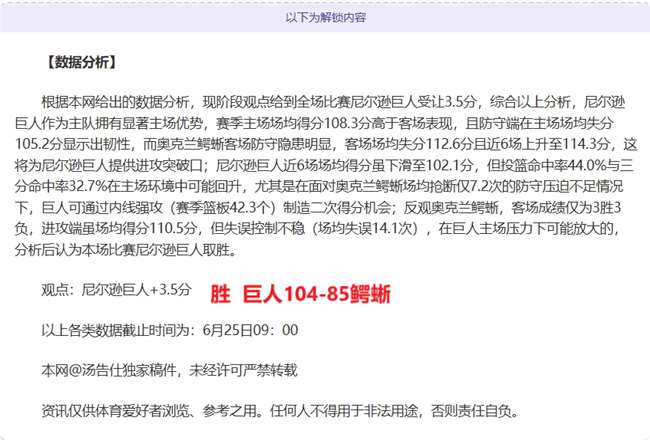Click the closing line '分析后认为本场比赛尼尔逊巨人取胜。'
This screenshot has width=650, height=440.
pos(126,250)
